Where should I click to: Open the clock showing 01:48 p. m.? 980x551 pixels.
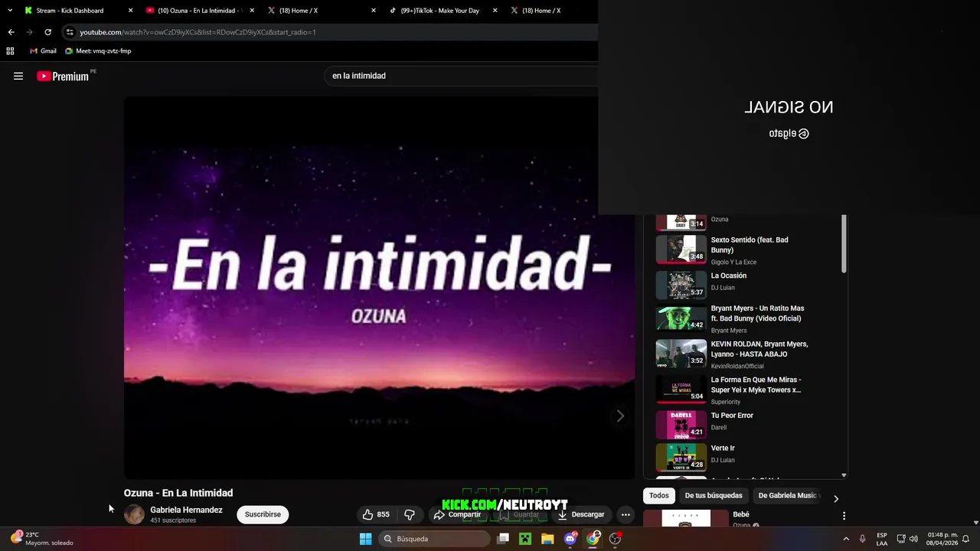942,539
